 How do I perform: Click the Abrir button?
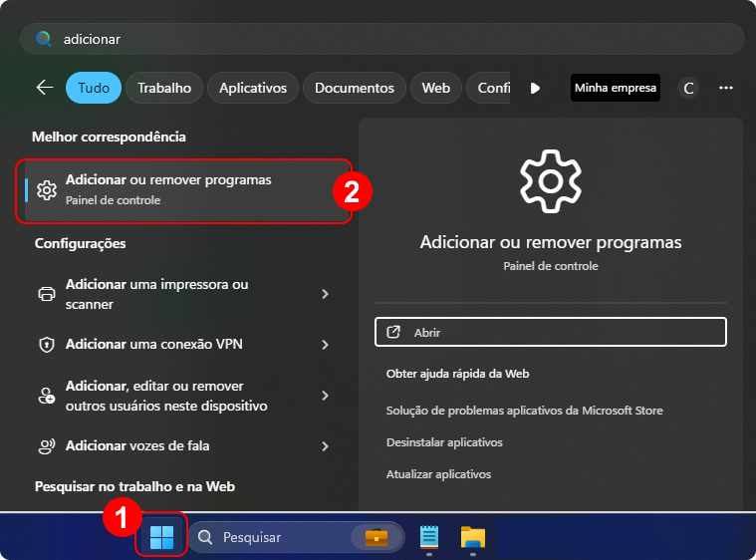(551, 332)
